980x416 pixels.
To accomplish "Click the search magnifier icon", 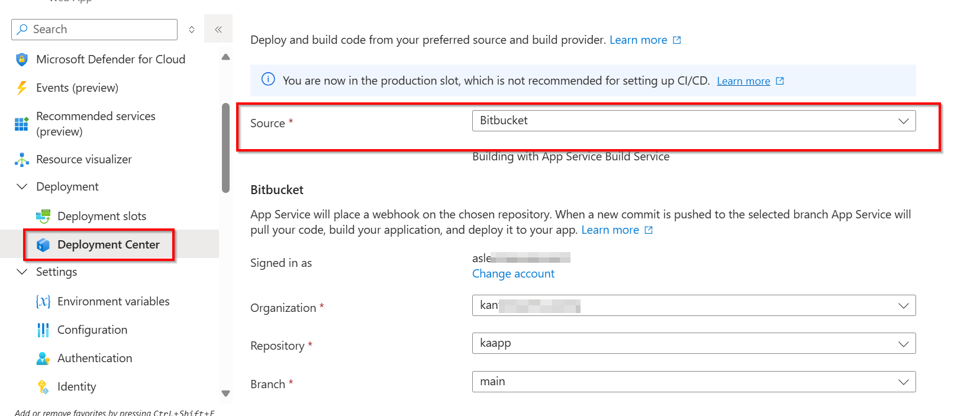I will click(22, 29).
